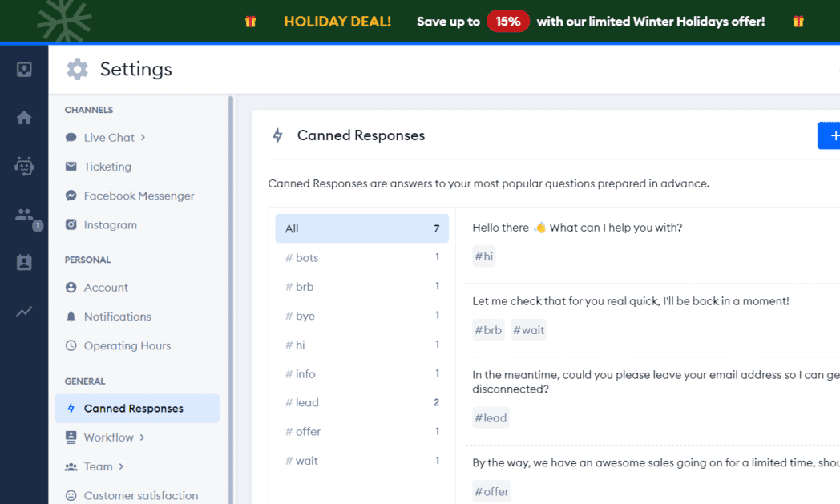Open Facebook Messenger settings
The image size is (840, 504).
point(139,196)
